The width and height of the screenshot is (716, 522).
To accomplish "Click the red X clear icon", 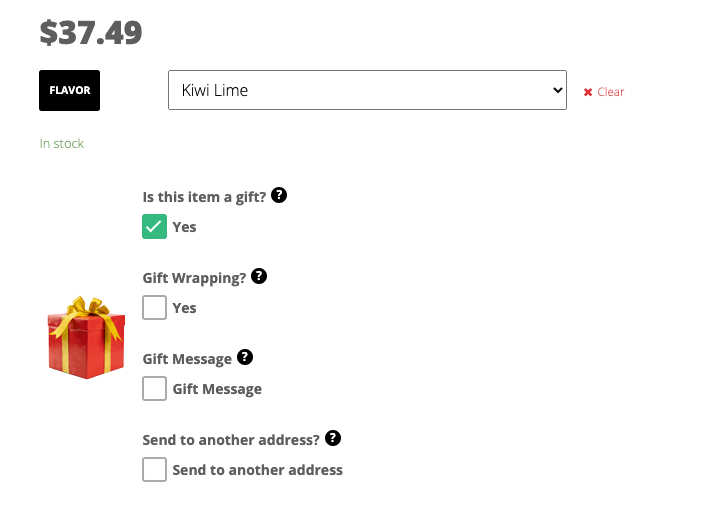I will click(588, 92).
